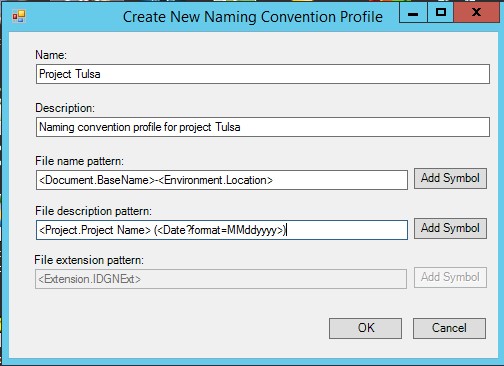Add Symbol to the File description pattern

click(x=450, y=228)
